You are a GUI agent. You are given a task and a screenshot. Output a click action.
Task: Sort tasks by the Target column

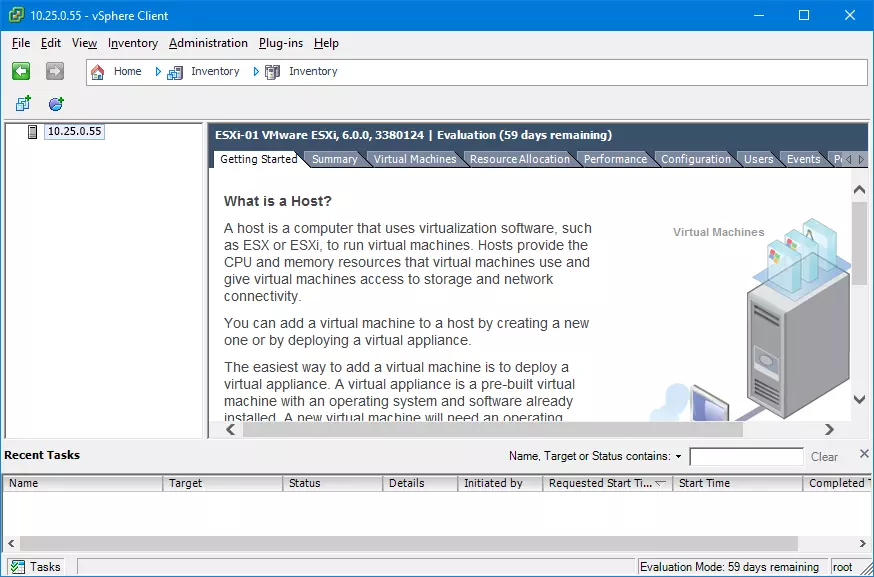[x=223, y=483]
